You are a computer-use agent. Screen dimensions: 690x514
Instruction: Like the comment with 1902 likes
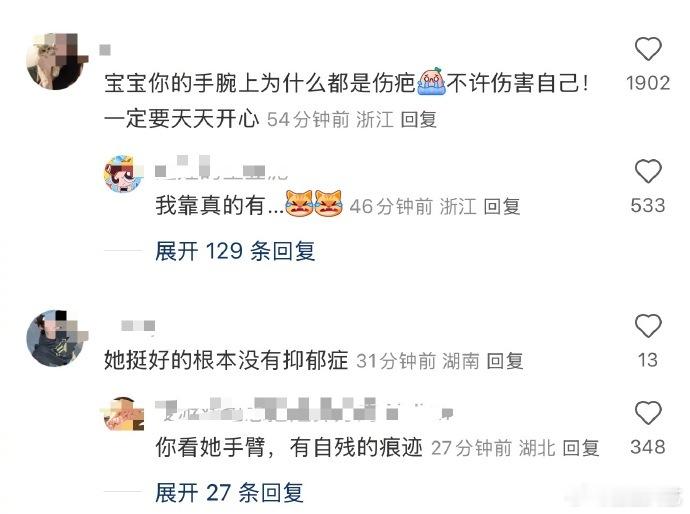[648, 49]
